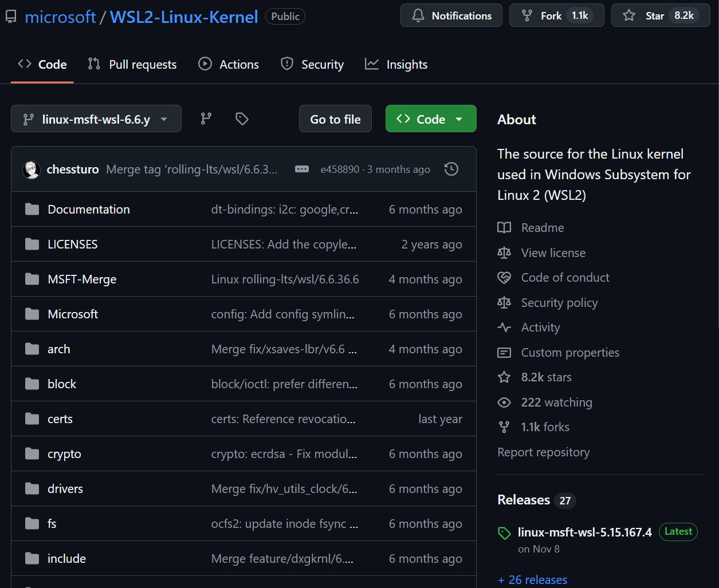Screen dimensions: 719x588
Task: Switch to the Security tab
Action: (x=312, y=64)
